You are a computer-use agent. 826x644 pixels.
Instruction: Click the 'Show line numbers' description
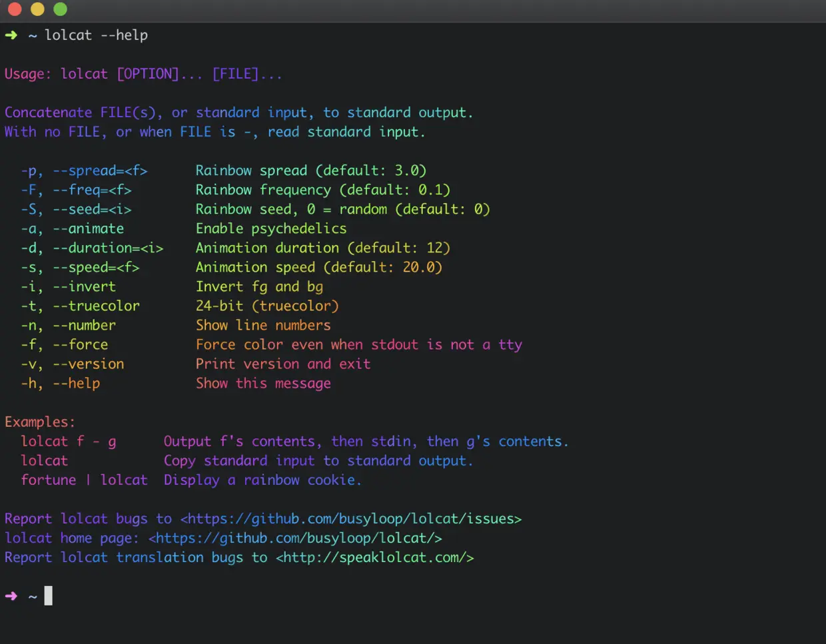pyautogui.click(x=263, y=325)
